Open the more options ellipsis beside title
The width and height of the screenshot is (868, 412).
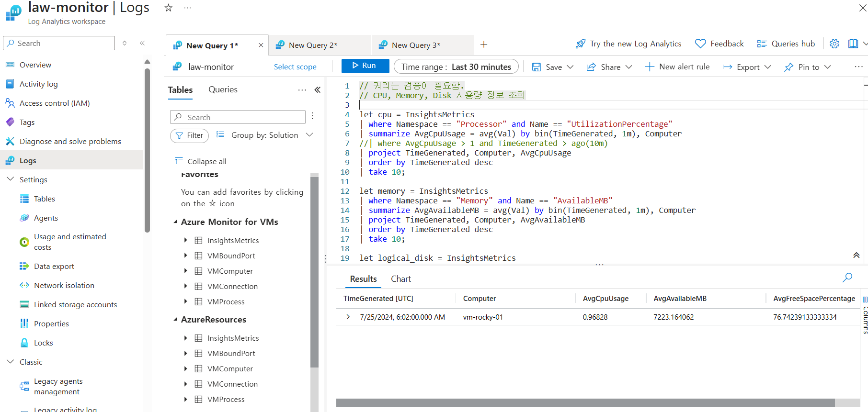[187, 8]
